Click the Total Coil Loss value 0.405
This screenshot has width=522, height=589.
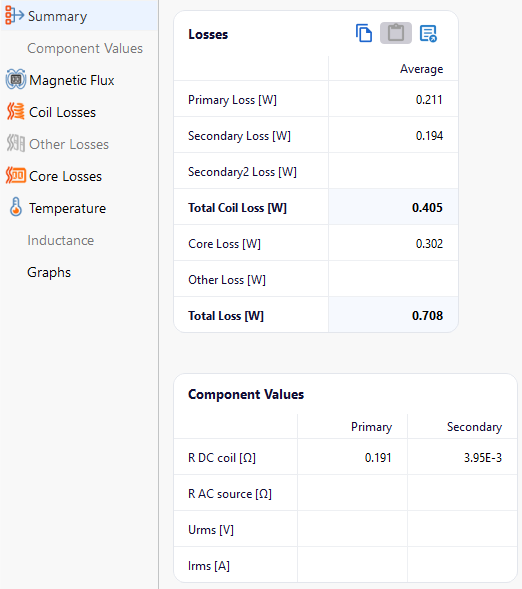point(427,208)
